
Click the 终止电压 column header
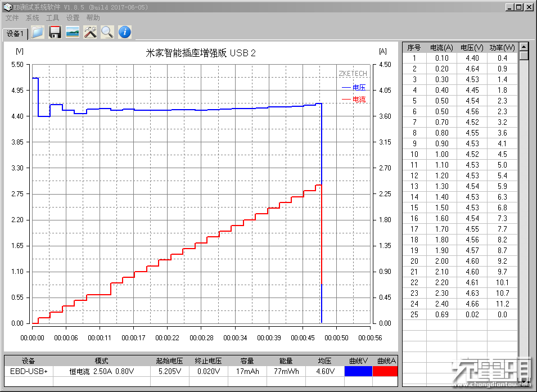pyautogui.click(x=208, y=361)
